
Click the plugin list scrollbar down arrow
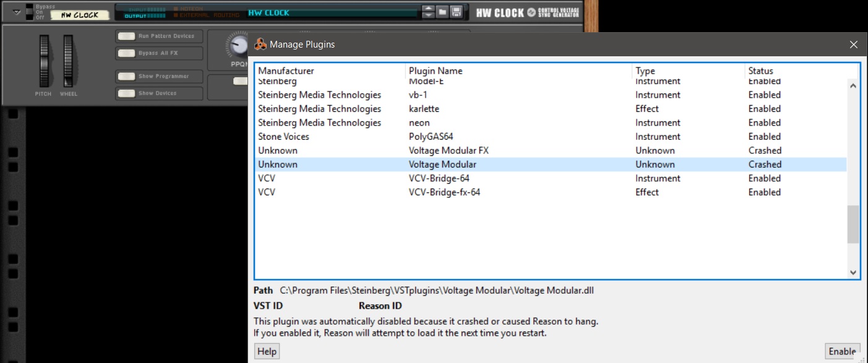click(x=853, y=272)
